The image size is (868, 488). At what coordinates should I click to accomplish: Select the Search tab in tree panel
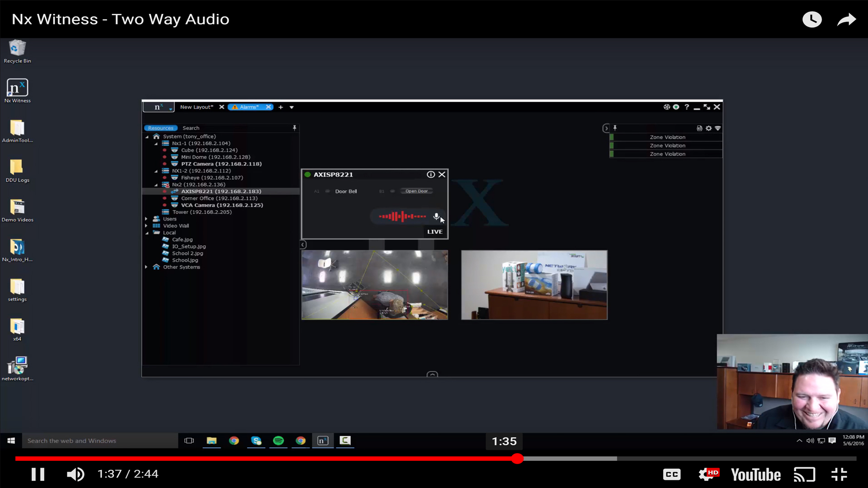191,128
